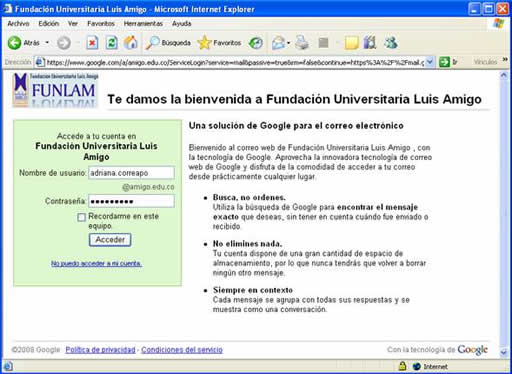Enable Recordarme en este equipo checkbox
512x374 pixels.
pos(81,217)
